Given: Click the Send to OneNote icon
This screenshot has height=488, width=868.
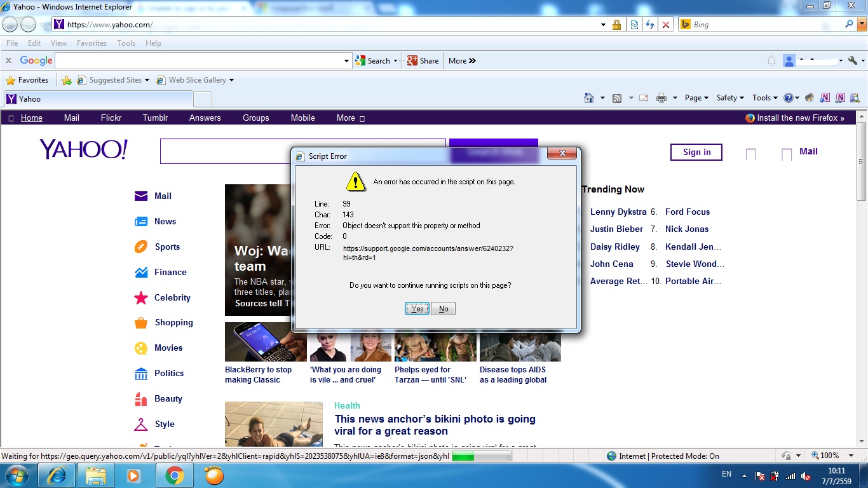Looking at the screenshot, I should [825, 98].
